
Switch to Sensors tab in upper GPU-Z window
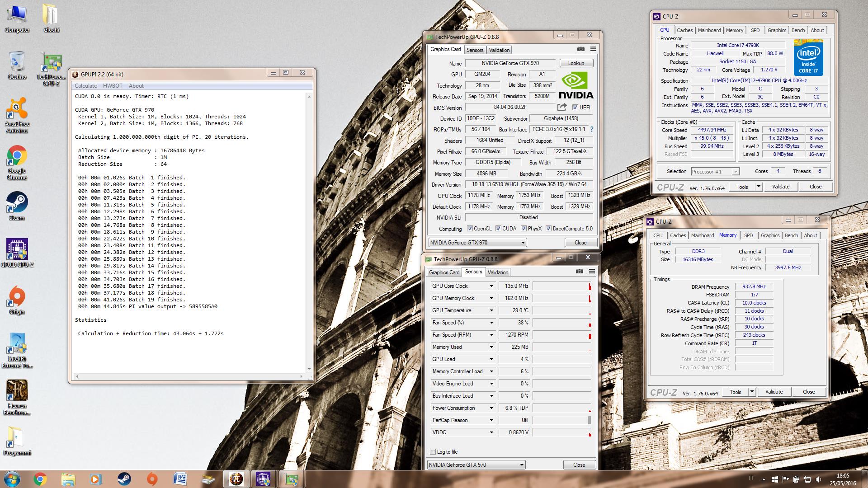point(475,50)
